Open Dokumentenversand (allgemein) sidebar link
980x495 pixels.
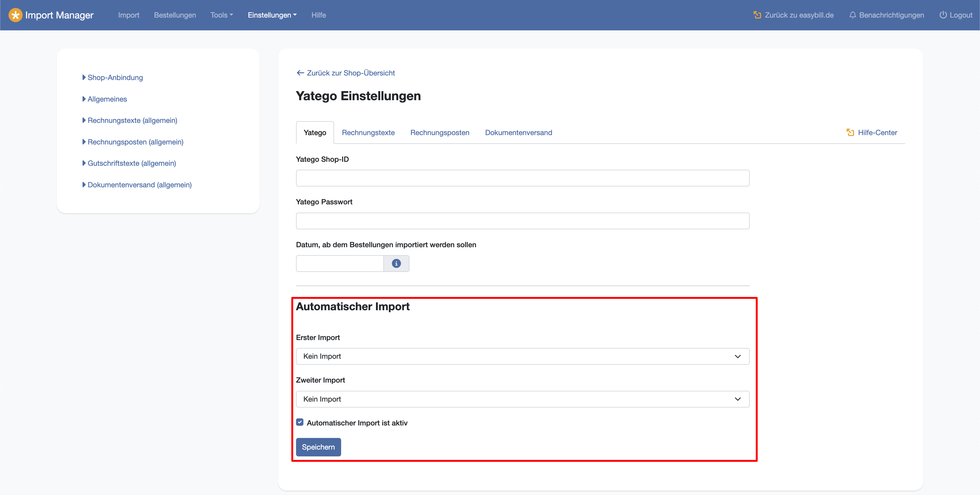pyautogui.click(x=140, y=185)
